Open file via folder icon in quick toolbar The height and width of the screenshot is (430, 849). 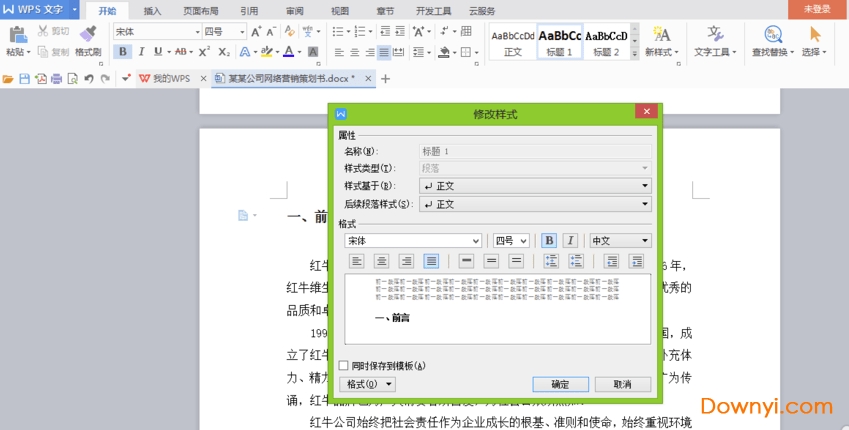(8, 79)
